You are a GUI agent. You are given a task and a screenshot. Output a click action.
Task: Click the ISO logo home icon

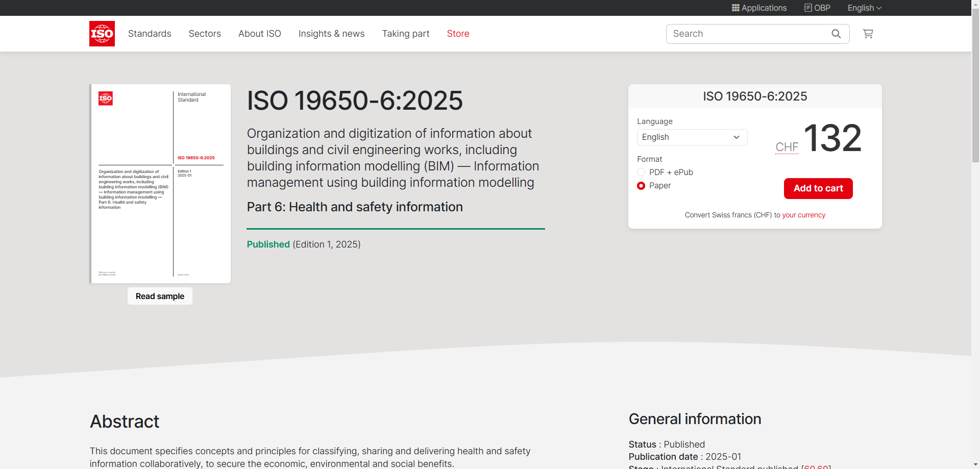[x=102, y=34]
